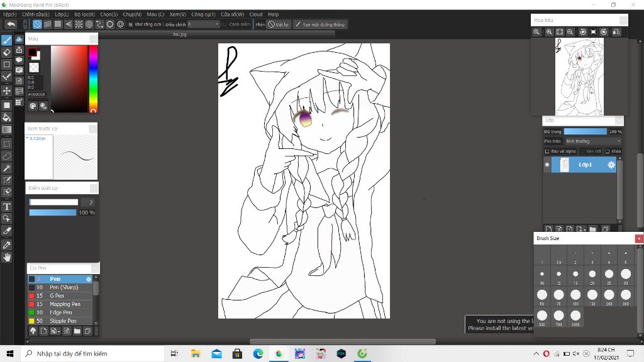Click Tạo một đường thẳng button
644x362 pixels.
[x=320, y=25]
